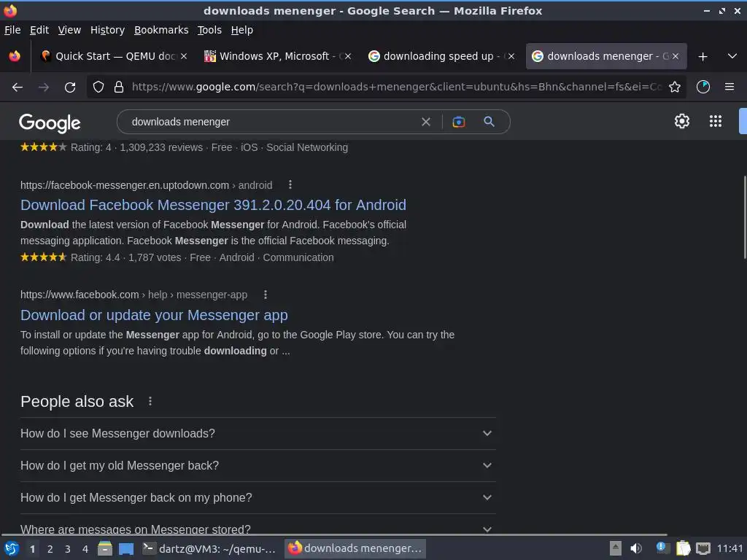Click the facebook-messenger.en.uptodown.com URL
The image size is (747, 560).
(125, 185)
